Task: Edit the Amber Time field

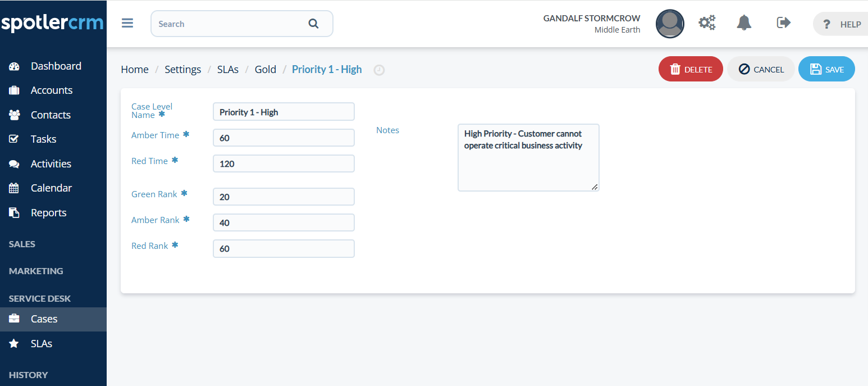Action: [x=284, y=138]
